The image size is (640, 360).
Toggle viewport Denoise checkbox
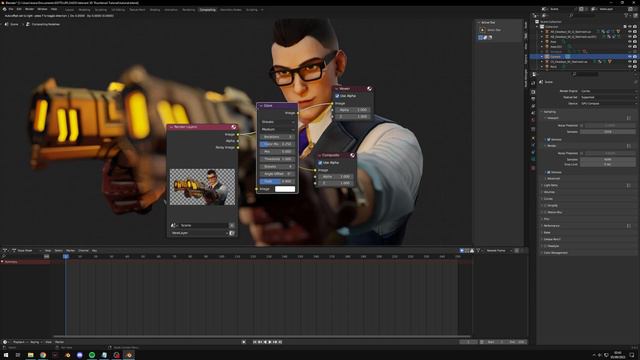pyautogui.click(x=549, y=139)
